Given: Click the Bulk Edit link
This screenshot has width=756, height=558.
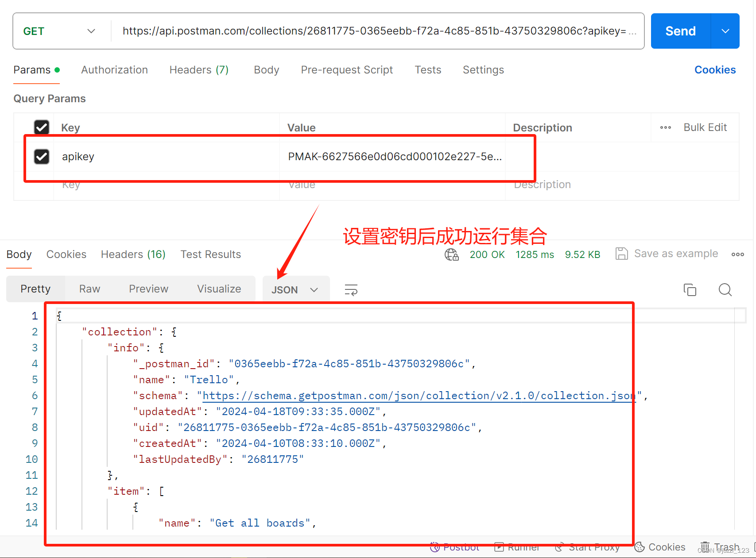Looking at the screenshot, I should 705,127.
